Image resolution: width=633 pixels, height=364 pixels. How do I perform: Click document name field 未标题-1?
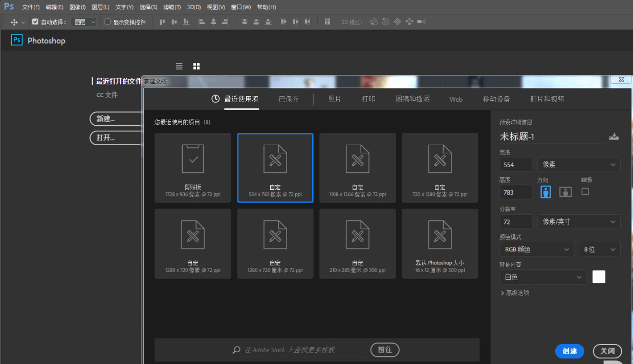click(552, 136)
